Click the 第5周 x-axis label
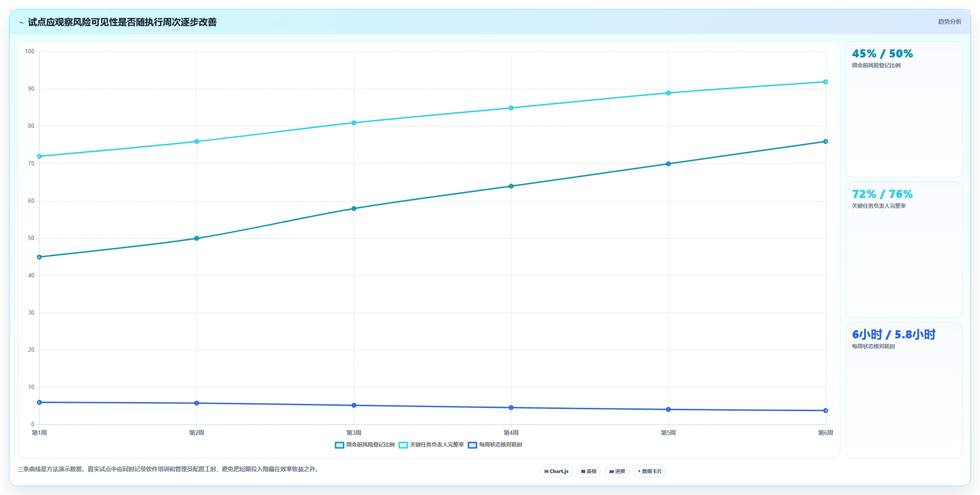Screen dimensions: 980x495 pyautogui.click(x=668, y=433)
